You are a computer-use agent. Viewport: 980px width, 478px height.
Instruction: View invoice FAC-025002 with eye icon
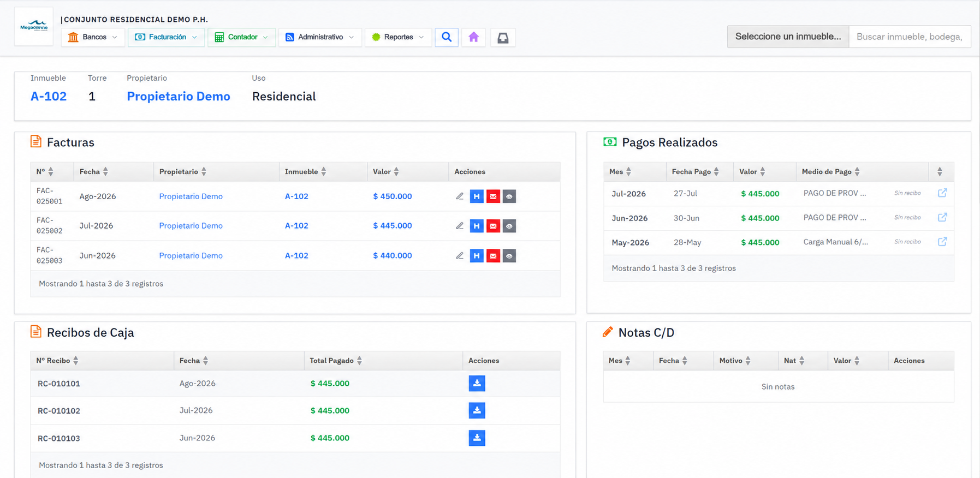pos(509,226)
